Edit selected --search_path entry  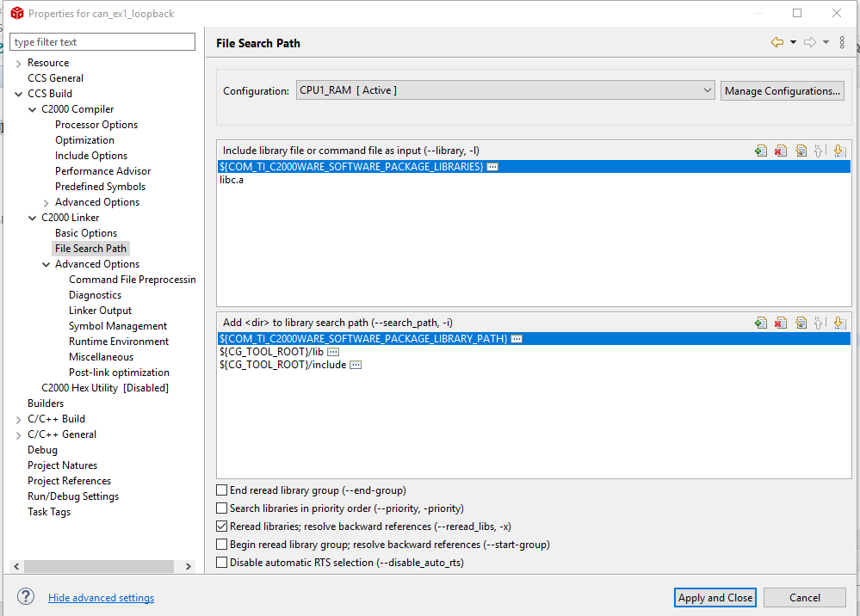(x=801, y=323)
